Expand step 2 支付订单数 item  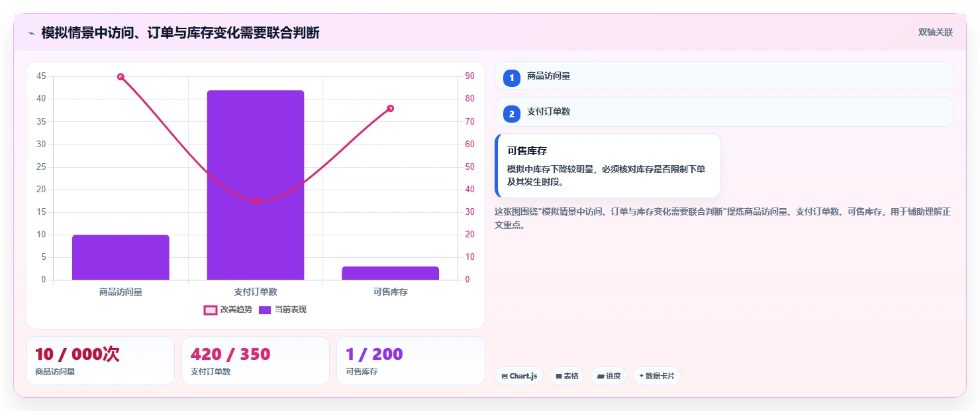pyautogui.click(x=724, y=111)
